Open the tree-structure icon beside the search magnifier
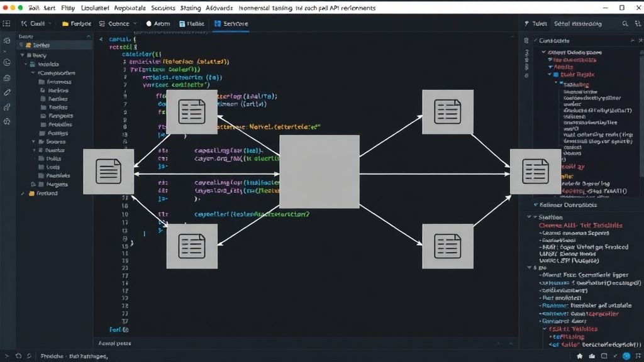Image resolution: width=644 pixels, height=362 pixels. point(638,24)
